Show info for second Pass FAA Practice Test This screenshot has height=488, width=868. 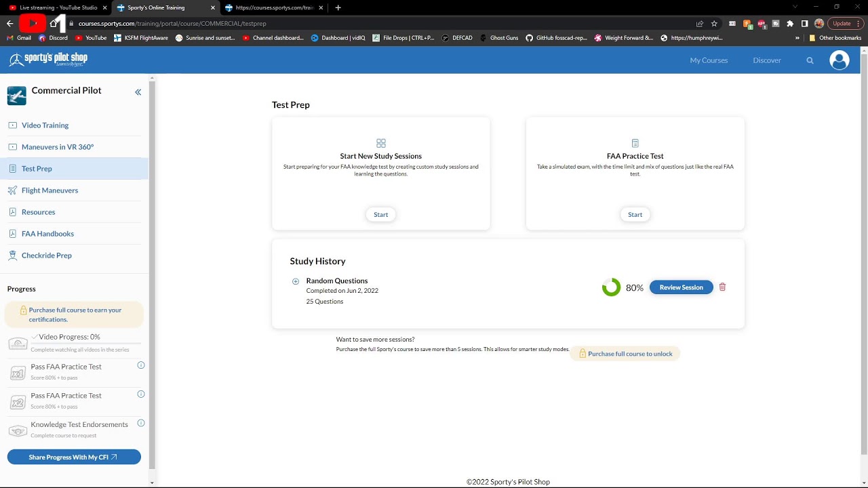[x=141, y=394]
